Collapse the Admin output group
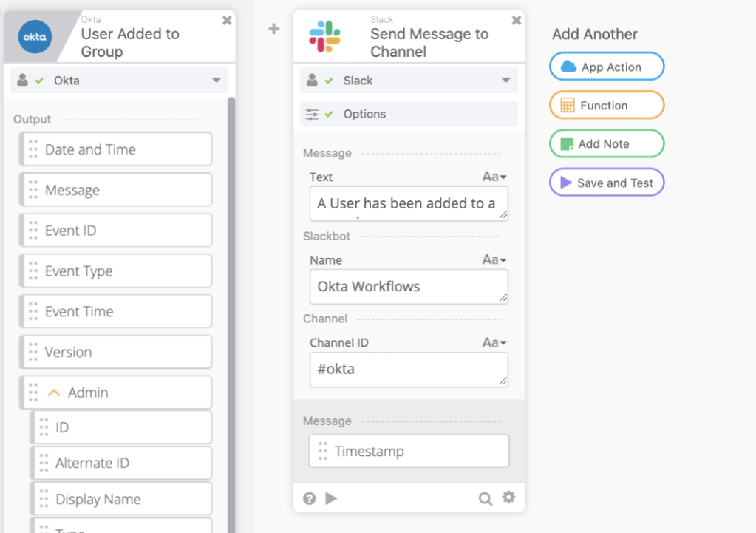The height and width of the screenshot is (533, 756). pyautogui.click(x=53, y=393)
